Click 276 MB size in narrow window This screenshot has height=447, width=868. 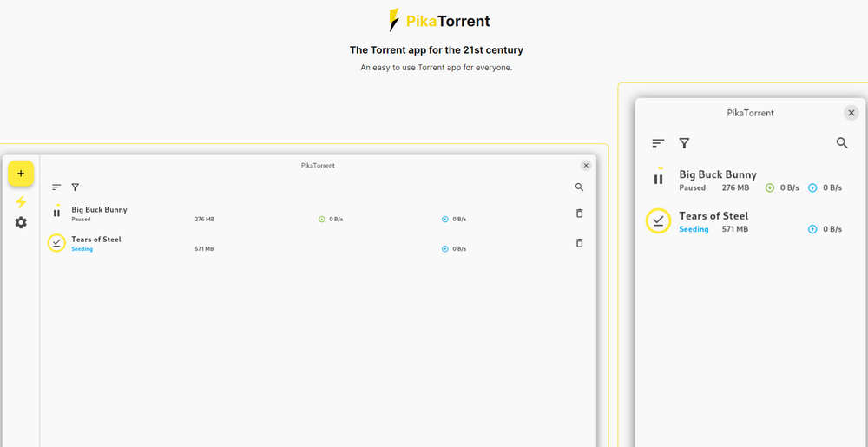735,188
